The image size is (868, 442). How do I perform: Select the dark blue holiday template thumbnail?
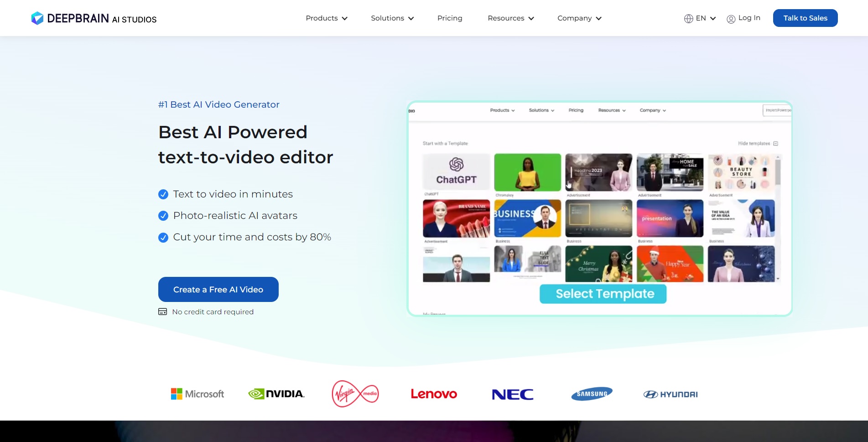point(741,264)
